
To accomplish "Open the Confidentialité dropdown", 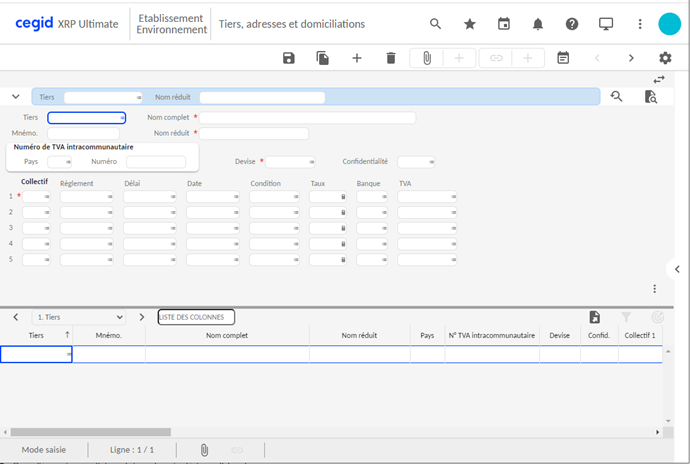I will [x=416, y=162].
